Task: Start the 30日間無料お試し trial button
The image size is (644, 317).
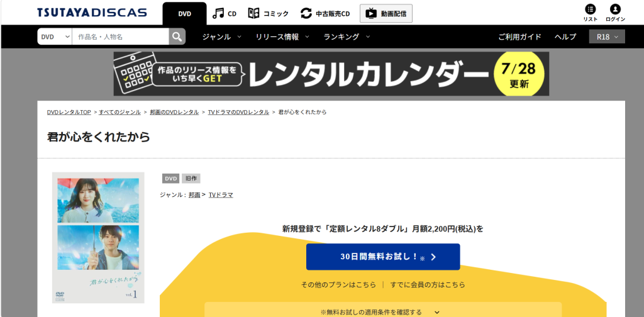Action: [383, 257]
